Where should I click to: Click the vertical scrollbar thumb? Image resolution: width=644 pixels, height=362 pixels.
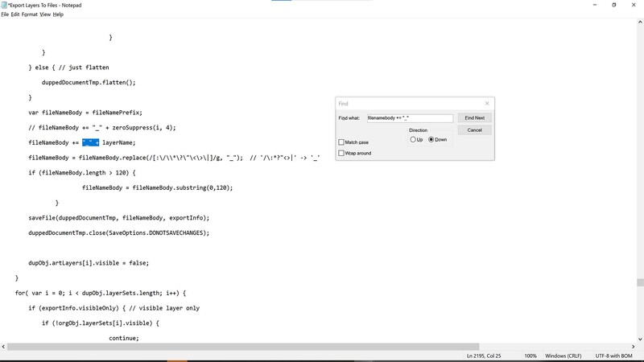(x=640, y=282)
